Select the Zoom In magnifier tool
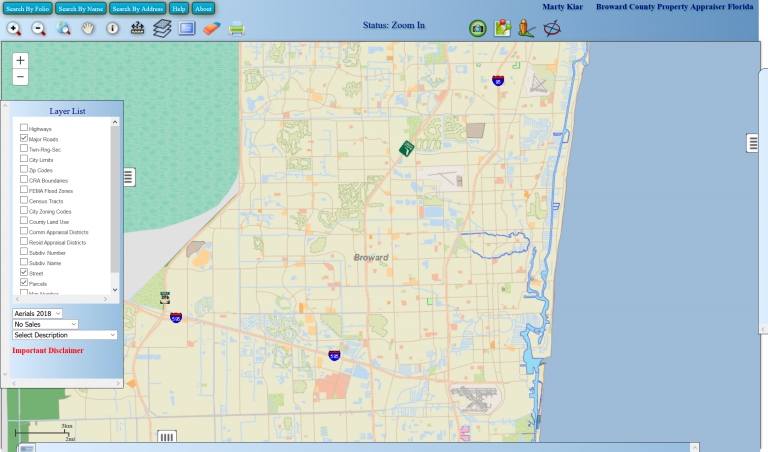The width and height of the screenshot is (768, 452). (x=14, y=28)
